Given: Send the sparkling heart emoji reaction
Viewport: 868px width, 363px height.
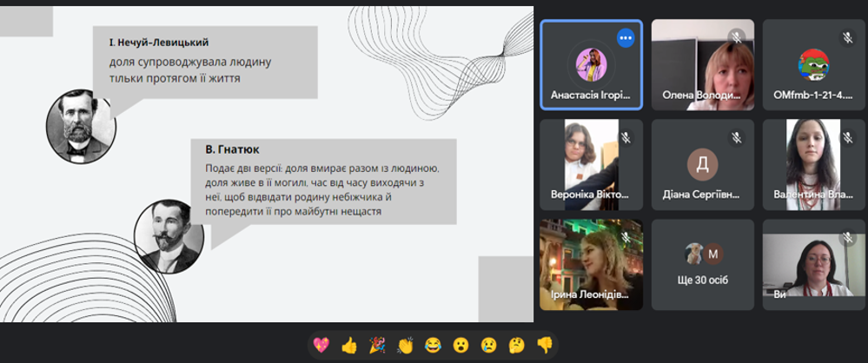Looking at the screenshot, I should click(x=321, y=346).
